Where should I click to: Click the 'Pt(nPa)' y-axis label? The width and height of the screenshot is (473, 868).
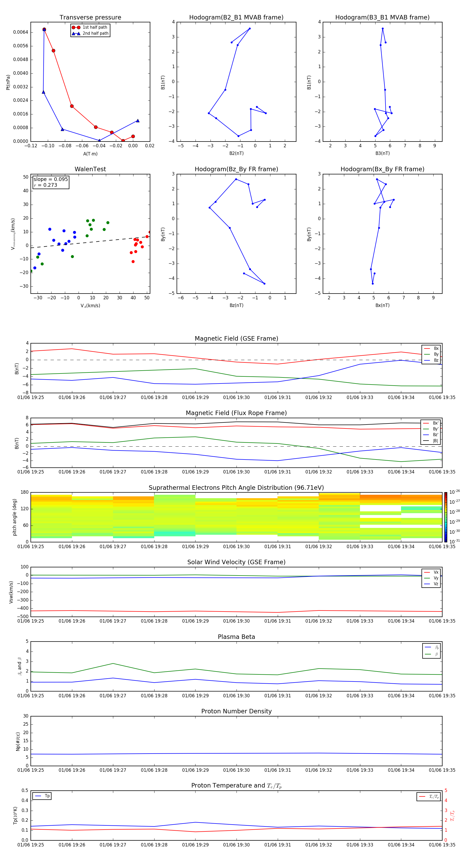[8, 82]
